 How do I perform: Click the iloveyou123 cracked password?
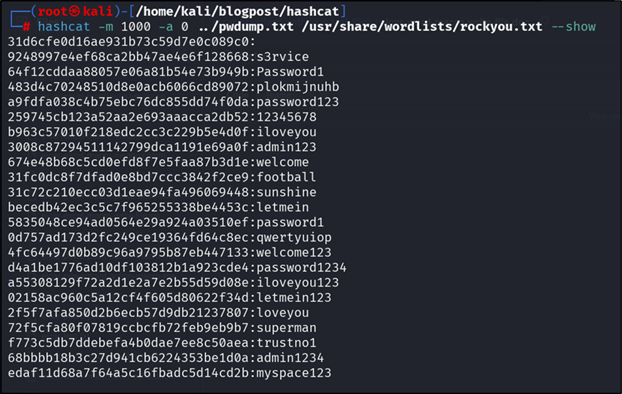(298, 283)
